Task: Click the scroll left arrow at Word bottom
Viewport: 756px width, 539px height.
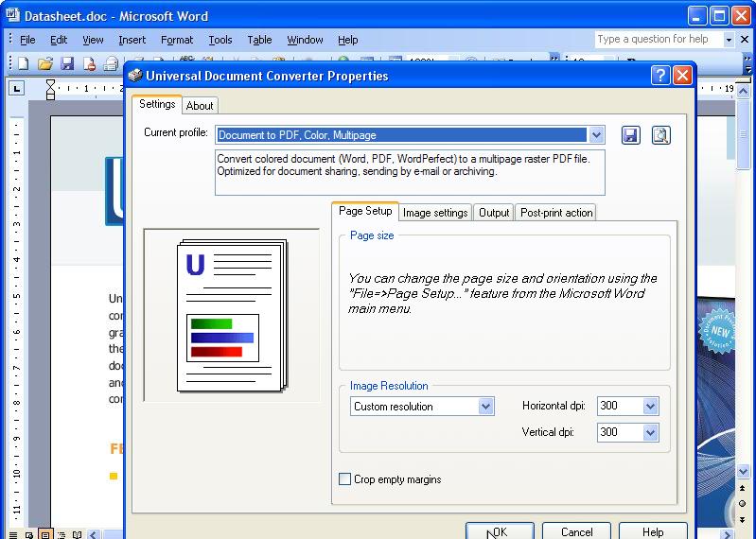Action: (94, 534)
